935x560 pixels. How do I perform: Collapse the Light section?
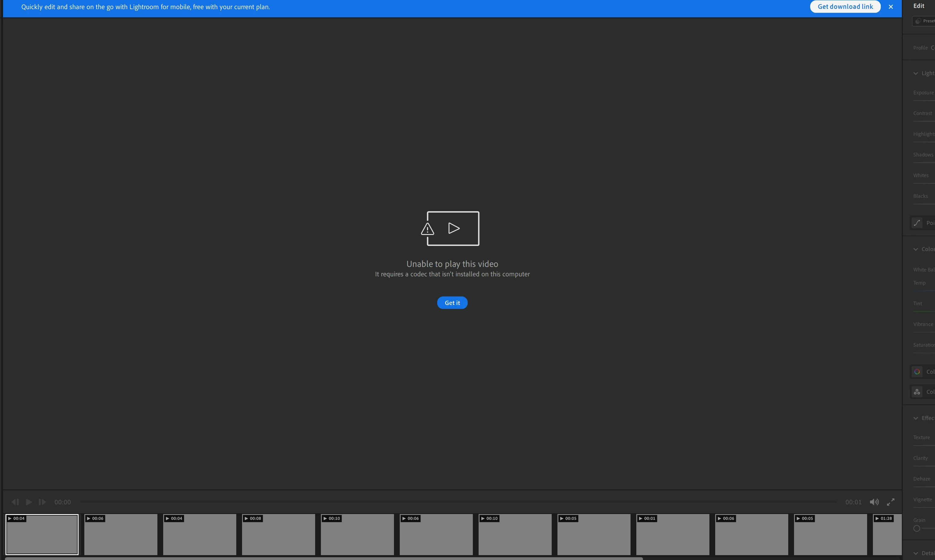click(x=916, y=74)
